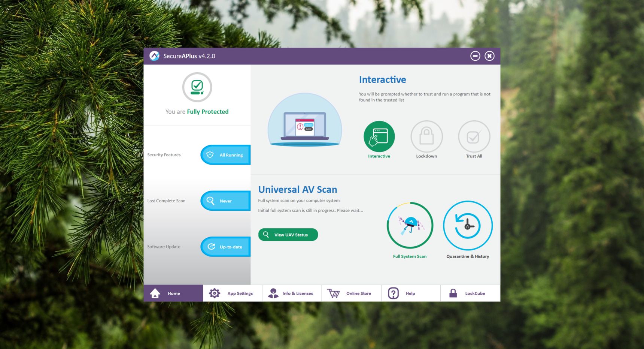The image size is (644, 349).
Task: Click the Security Features label
Action: (164, 155)
